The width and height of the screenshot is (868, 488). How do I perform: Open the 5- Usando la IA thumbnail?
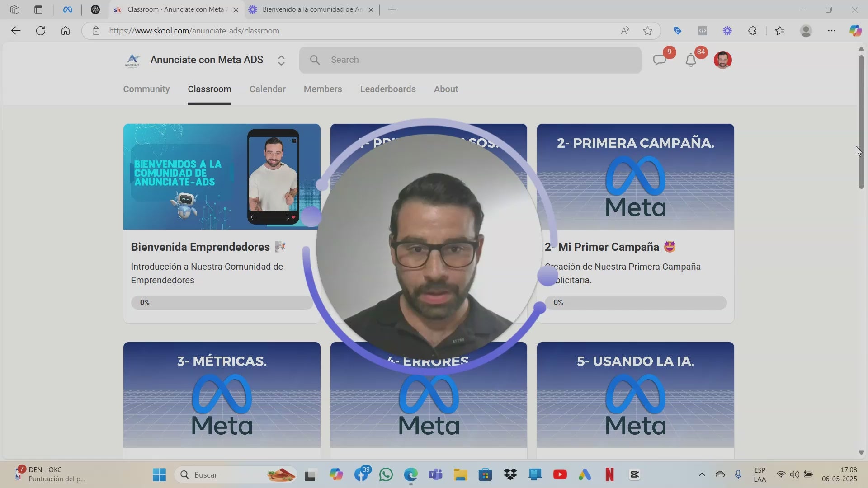[635, 395]
